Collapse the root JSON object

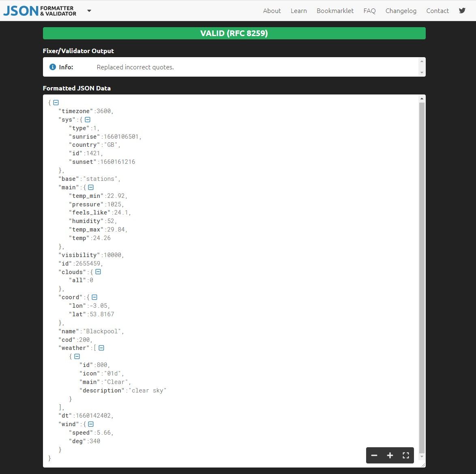coord(56,102)
